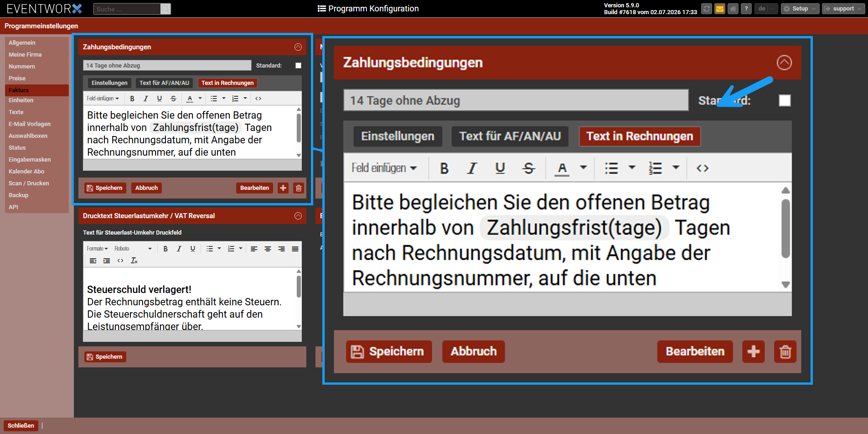Open source code view in the Drucktext editor
Screen dimensions: 868x434
[x=120, y=261]
